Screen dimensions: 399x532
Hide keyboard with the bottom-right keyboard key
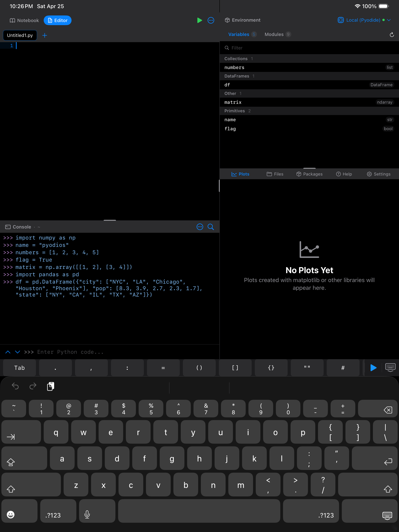(369, 511)
